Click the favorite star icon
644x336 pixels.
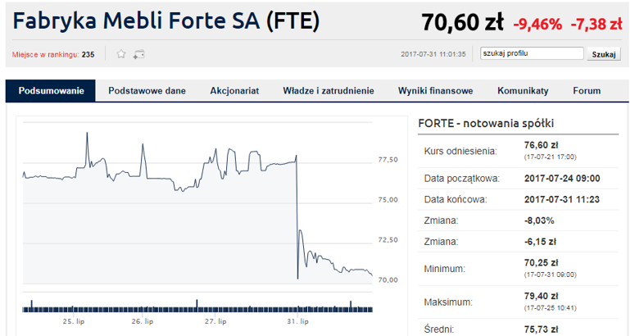click(x=121, y=55)
